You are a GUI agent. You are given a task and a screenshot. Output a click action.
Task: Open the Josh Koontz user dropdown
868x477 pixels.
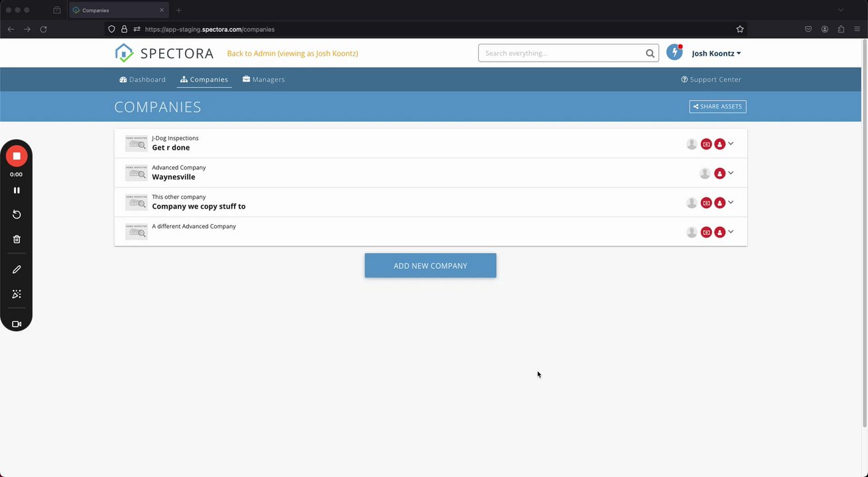[x=716, y=54]
